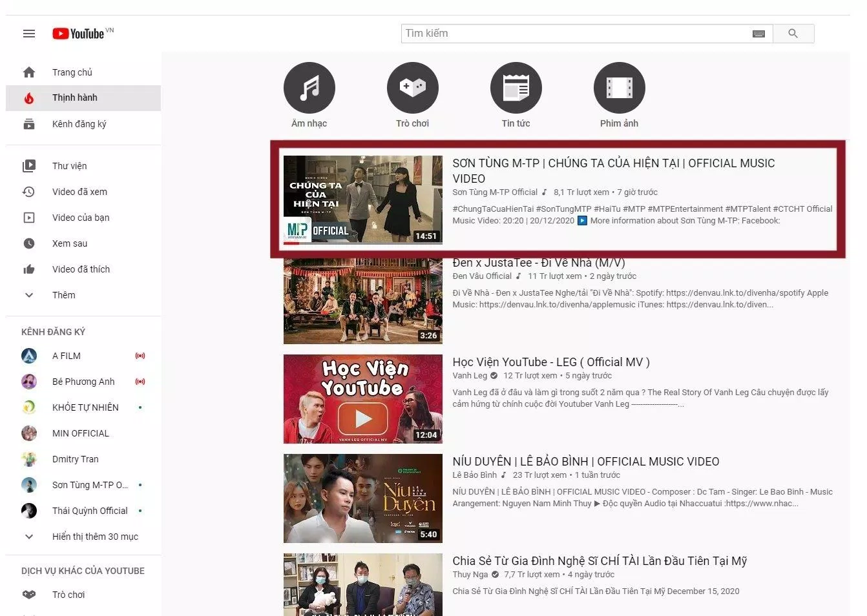Open the hamburger navigation menu
This screenshot has width=867, height=616.
[28, 33]
